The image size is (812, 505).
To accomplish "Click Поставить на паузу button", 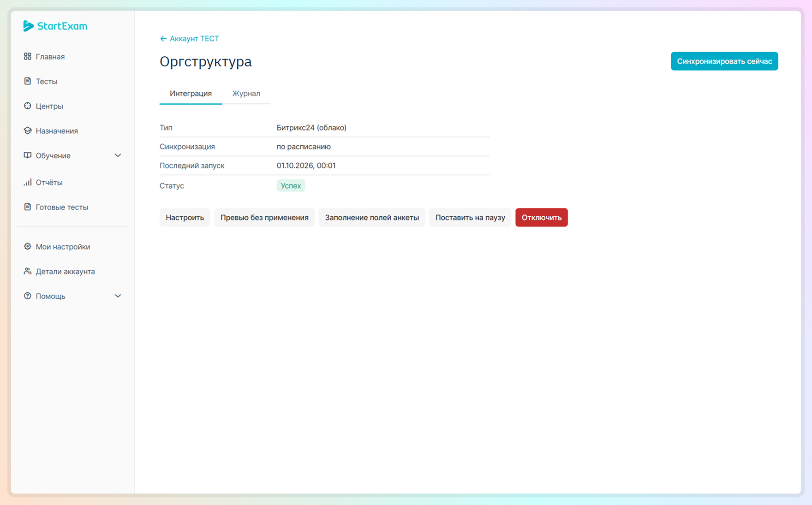I will (470, 217).
